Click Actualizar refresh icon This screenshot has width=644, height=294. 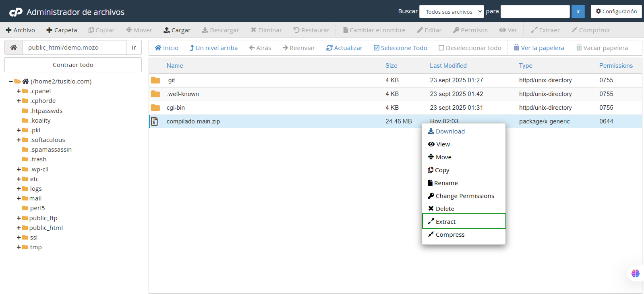(x=329, y=48)
